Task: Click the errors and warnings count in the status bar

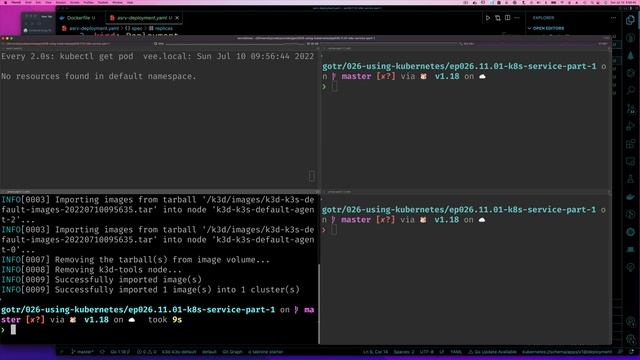Action: tap(147, 352)
